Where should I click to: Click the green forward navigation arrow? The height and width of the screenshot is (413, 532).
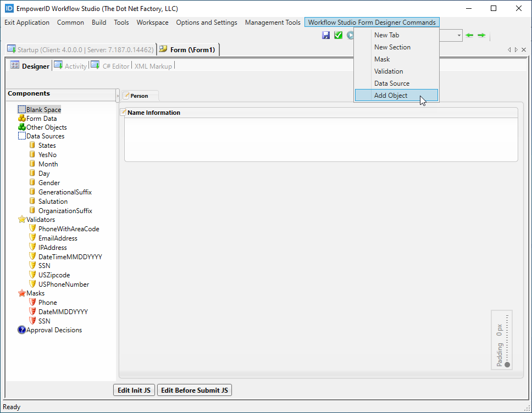click(481, 35)
